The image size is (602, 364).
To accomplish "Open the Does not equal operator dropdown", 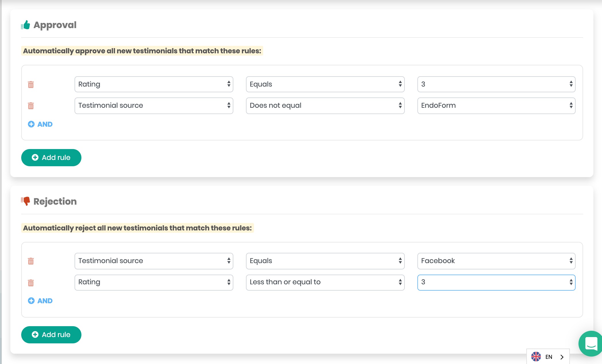I will click(325, 105).
